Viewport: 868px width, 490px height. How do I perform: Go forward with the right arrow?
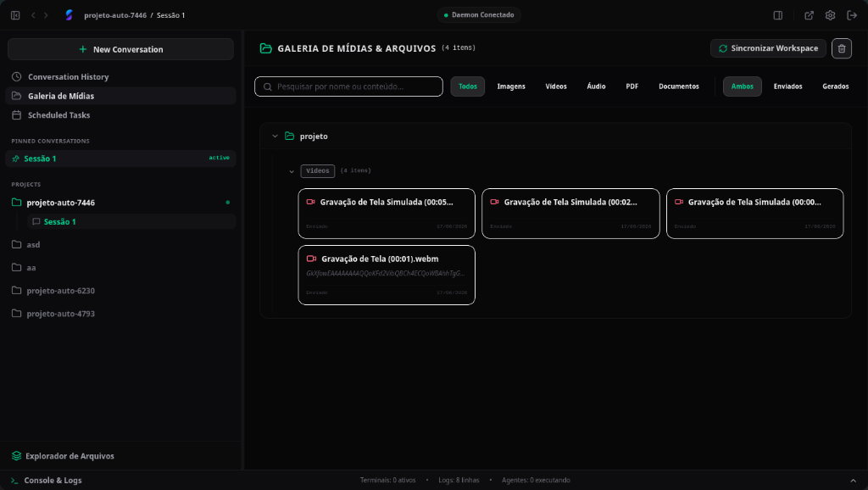[x=46, y=15]
